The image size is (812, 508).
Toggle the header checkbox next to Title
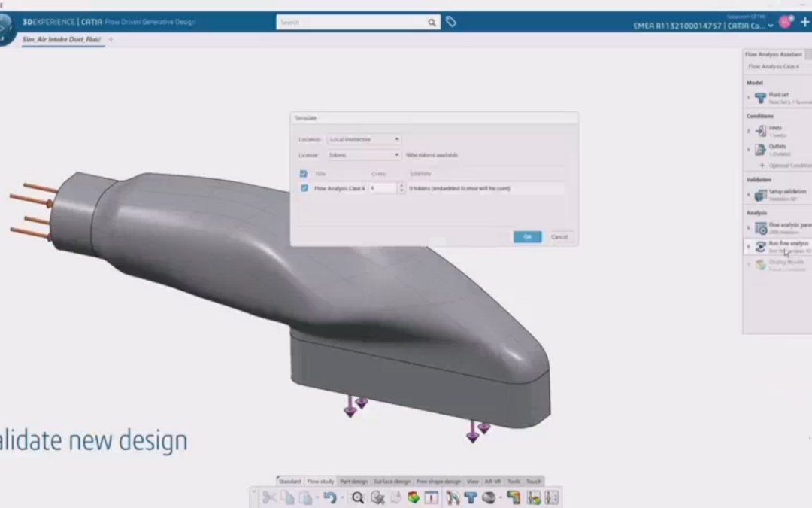coord(304,174)
